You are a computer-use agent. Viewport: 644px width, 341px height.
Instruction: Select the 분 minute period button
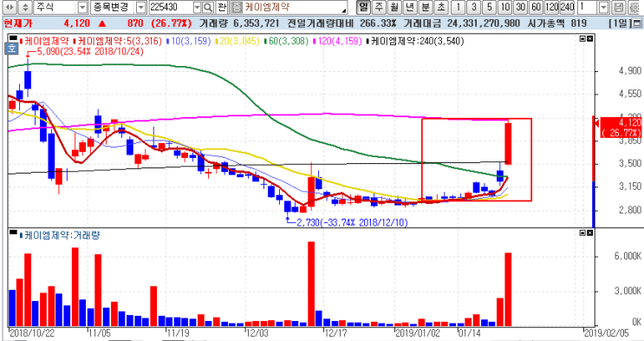tap(426, 7)
